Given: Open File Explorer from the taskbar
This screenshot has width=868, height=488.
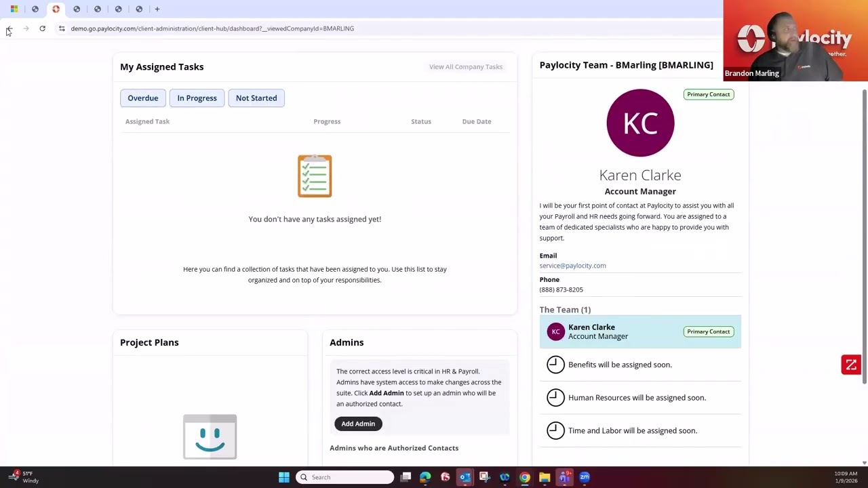Looking at the screenshot, I should (545, 477).
